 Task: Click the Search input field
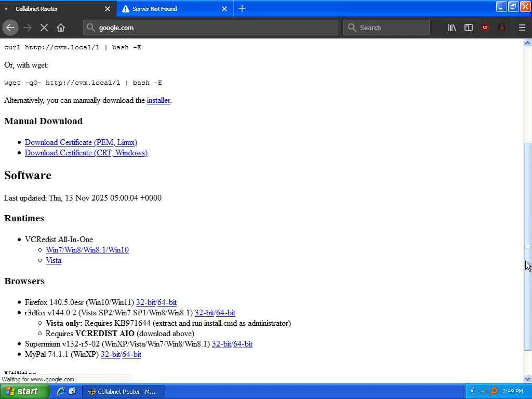(387, 28)
